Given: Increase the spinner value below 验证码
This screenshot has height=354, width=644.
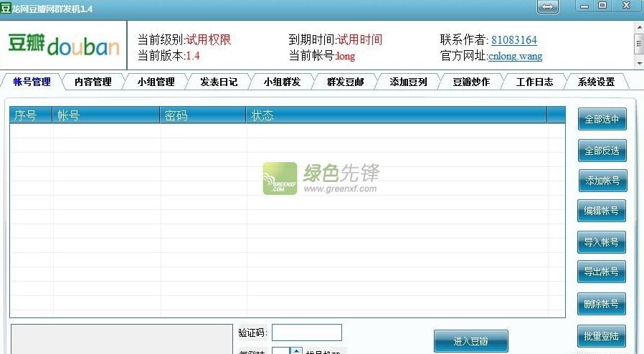Looking at the screenshot, I should (x=296, y=350).
